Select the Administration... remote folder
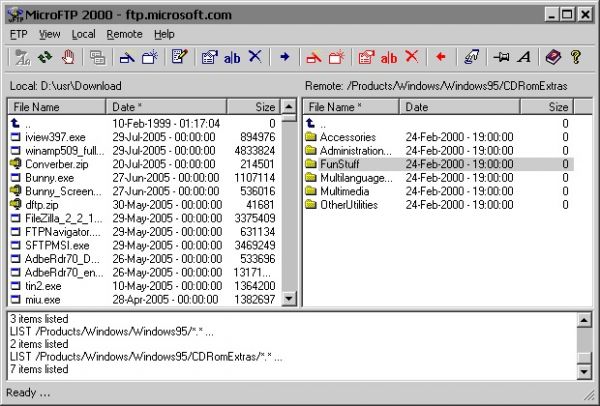The height and width of the screenshot is (406, 600). 356,150
